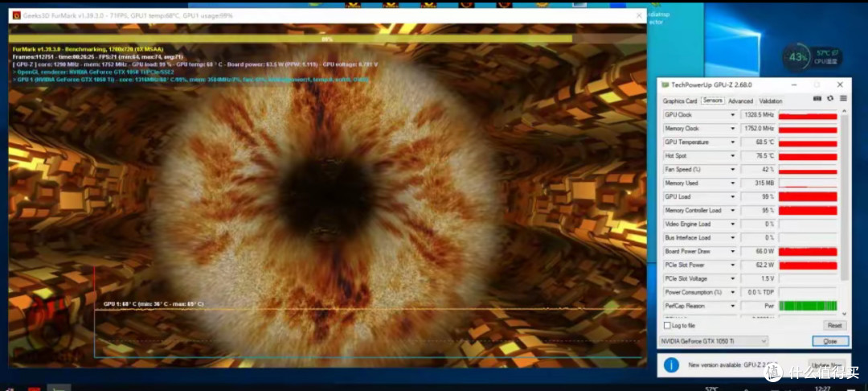
Task: Open the Memory Used sensor dropdown
Action: point(733,183)
